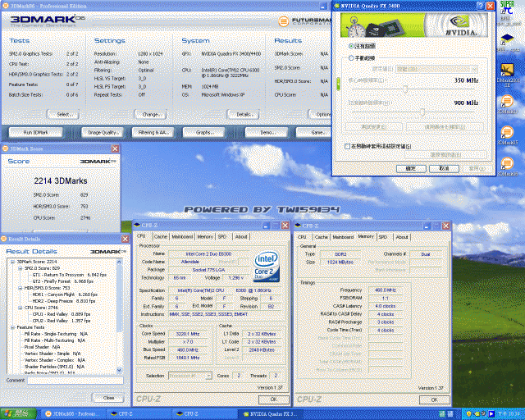Viewport: 525px width, 420px height.
Task: Open the blue-and-yellow chip desktop shortcut
Action: [507, 43]
